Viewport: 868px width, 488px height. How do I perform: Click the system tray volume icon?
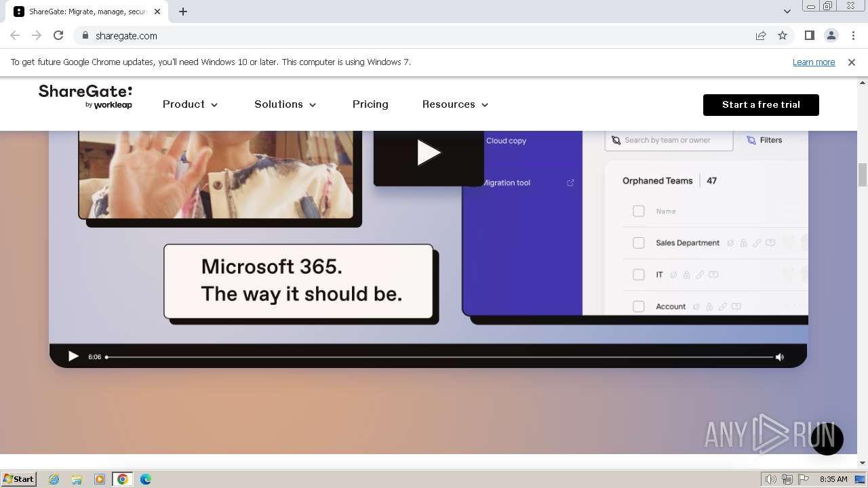771,479
